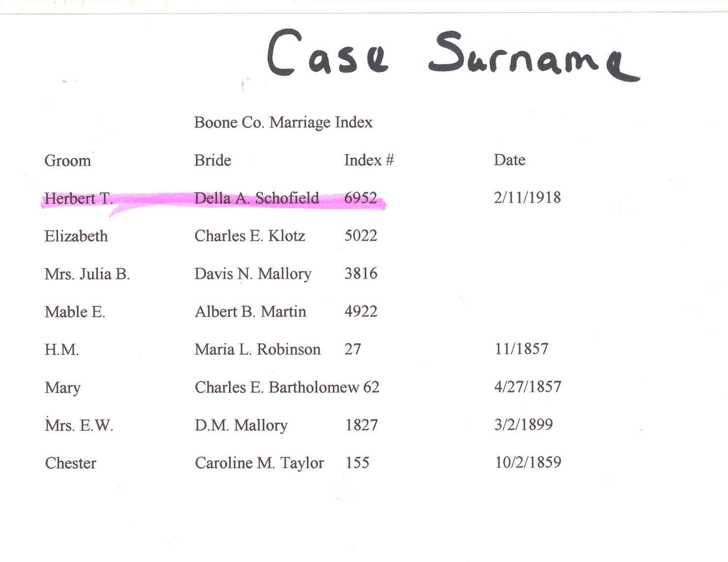
Task: Select the "Elizabeth" groom column entry
Action: 76,236
